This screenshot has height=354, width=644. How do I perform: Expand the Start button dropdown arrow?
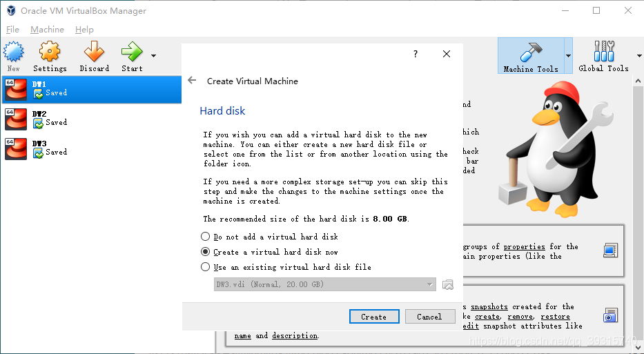tap(154, 55)
